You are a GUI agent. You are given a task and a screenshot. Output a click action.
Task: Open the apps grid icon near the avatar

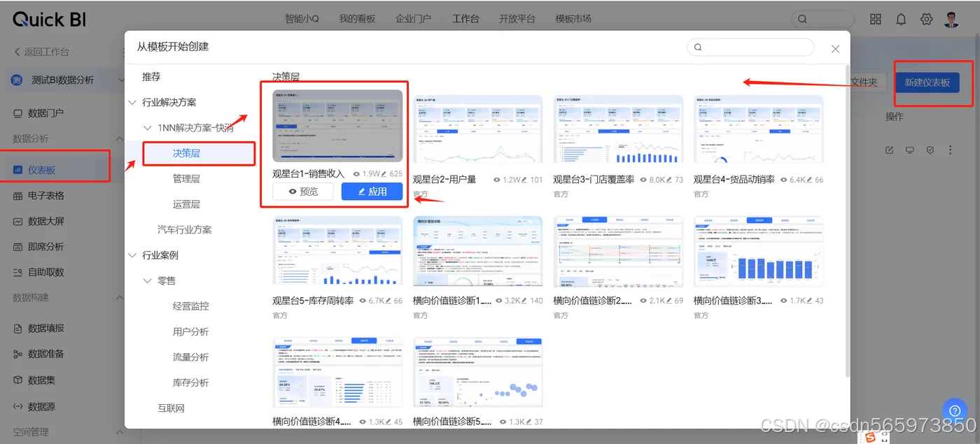(875, 19)
